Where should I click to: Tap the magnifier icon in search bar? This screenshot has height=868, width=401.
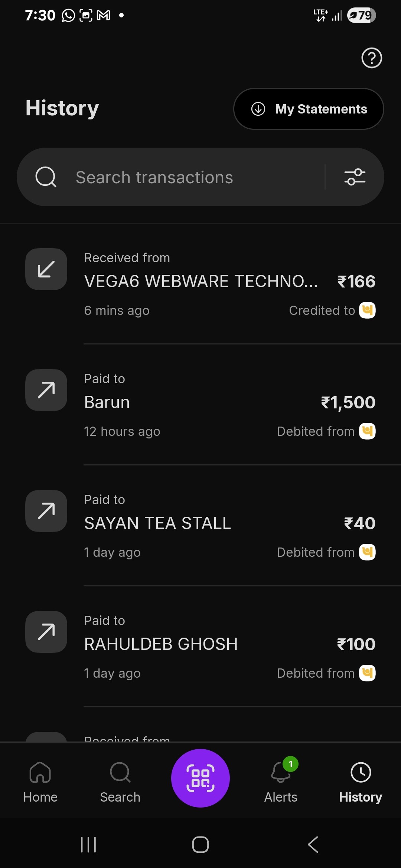46,177
